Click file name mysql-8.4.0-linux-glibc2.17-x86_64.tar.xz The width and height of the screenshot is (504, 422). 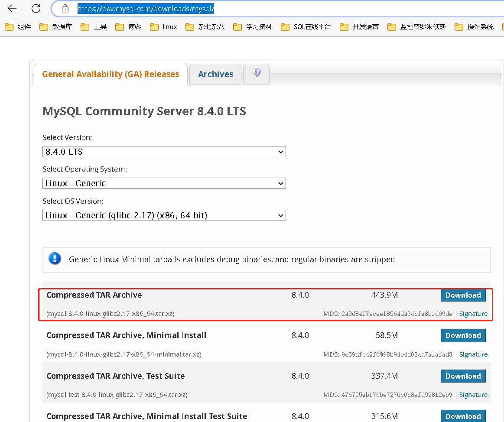point(110,314)
